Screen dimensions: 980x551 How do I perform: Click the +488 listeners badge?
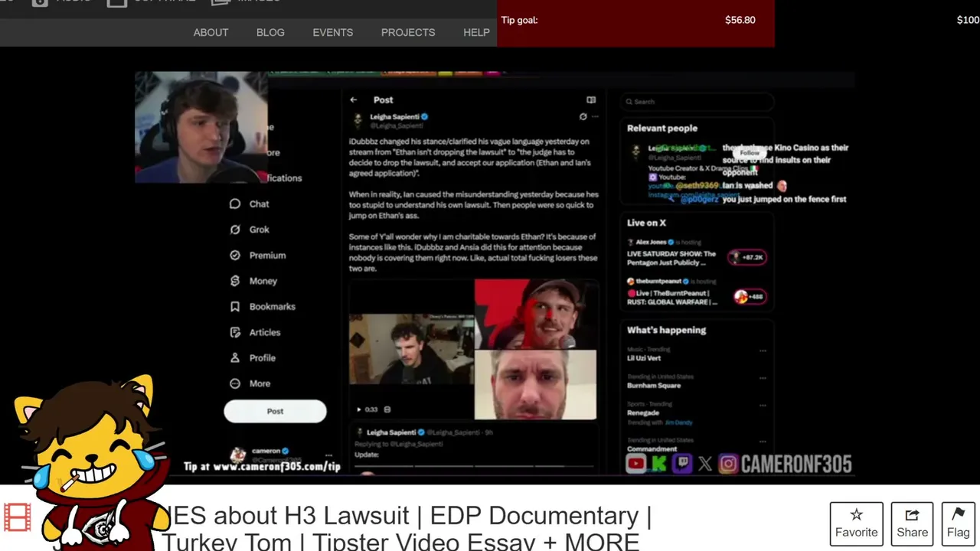point(749,296)
